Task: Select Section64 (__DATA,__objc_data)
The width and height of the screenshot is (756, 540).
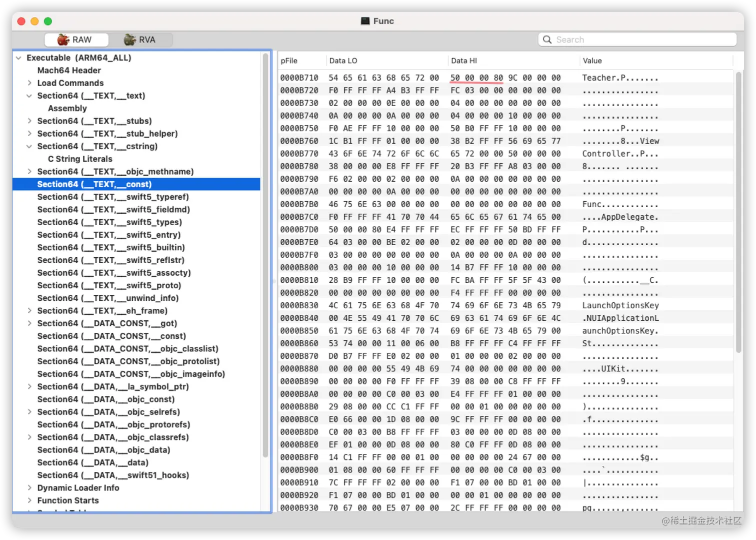Action: (103, 450)
